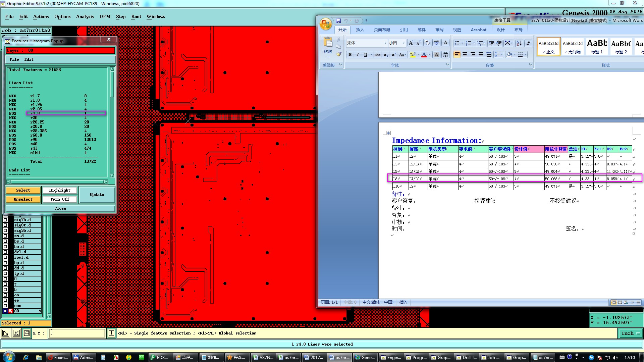Justify text in Word

[481, 54]
